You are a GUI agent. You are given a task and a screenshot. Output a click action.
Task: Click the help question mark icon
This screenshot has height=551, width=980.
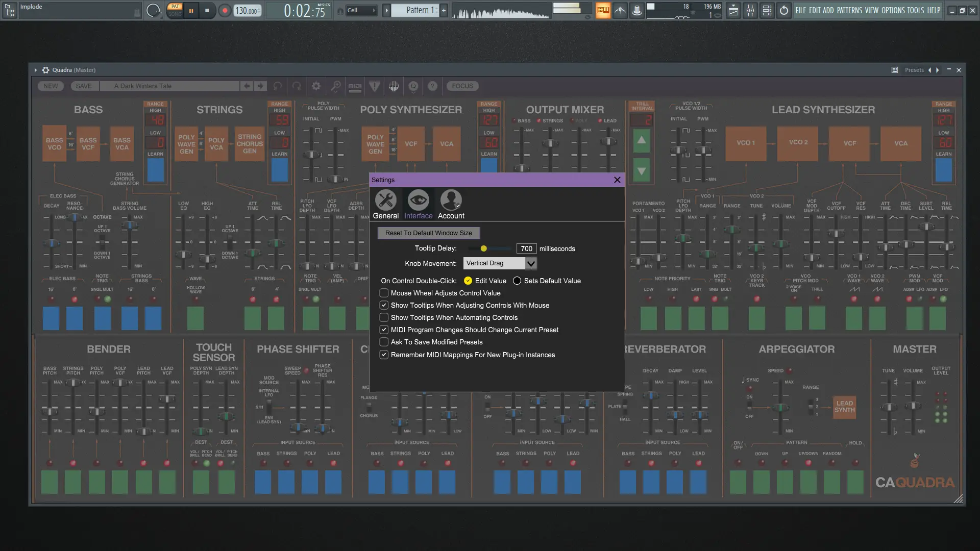pos(432,86)
